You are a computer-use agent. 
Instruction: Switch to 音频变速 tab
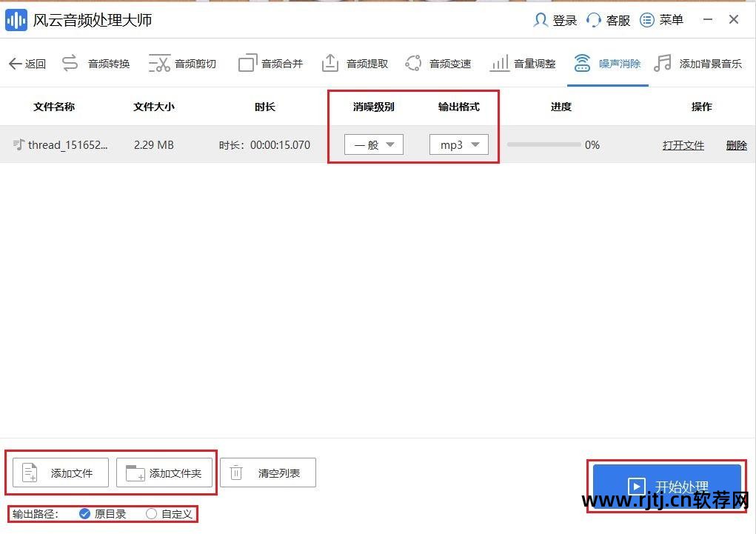pyautogui.click(x=450, y=64)
